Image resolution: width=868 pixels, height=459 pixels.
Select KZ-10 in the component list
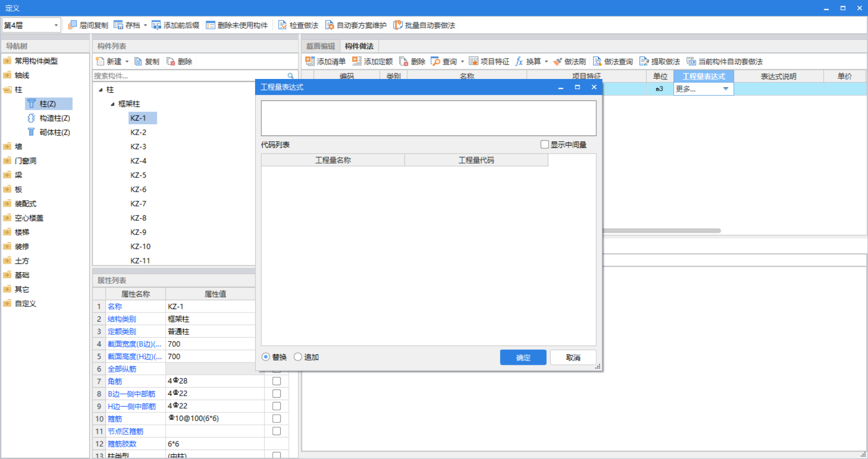point(140,246)
